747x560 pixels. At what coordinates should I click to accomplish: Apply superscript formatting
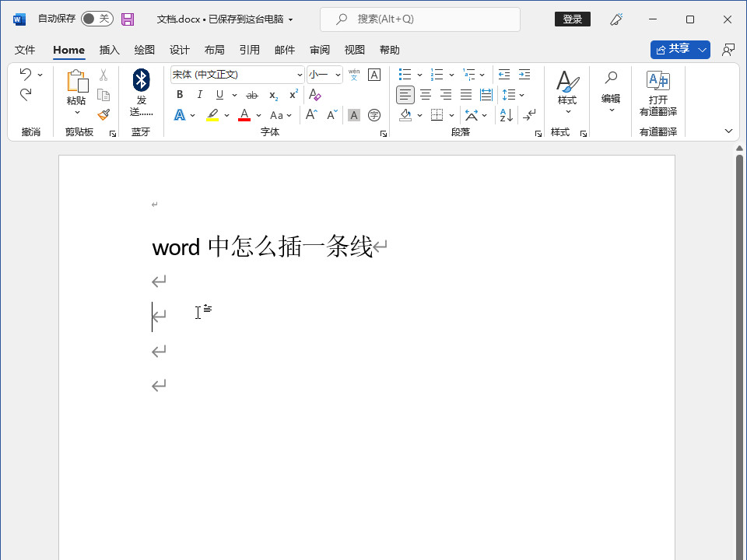click(294, 94)
